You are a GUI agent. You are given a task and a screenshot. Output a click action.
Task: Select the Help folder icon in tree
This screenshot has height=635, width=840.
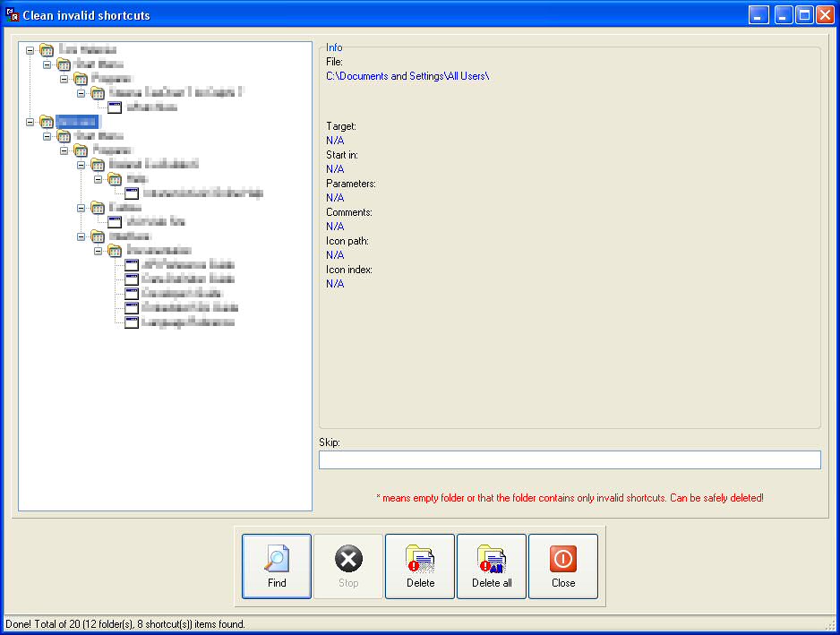click(115, 179)
